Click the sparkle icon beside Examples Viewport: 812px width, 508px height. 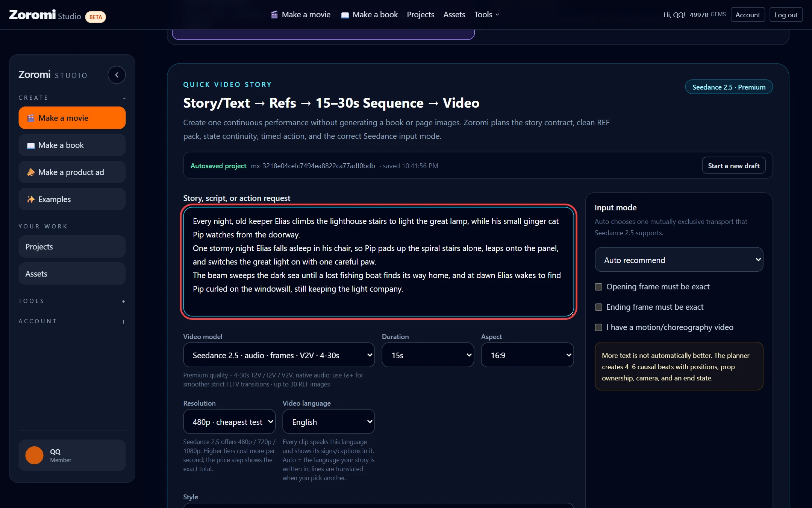click(x=31, y=199)
